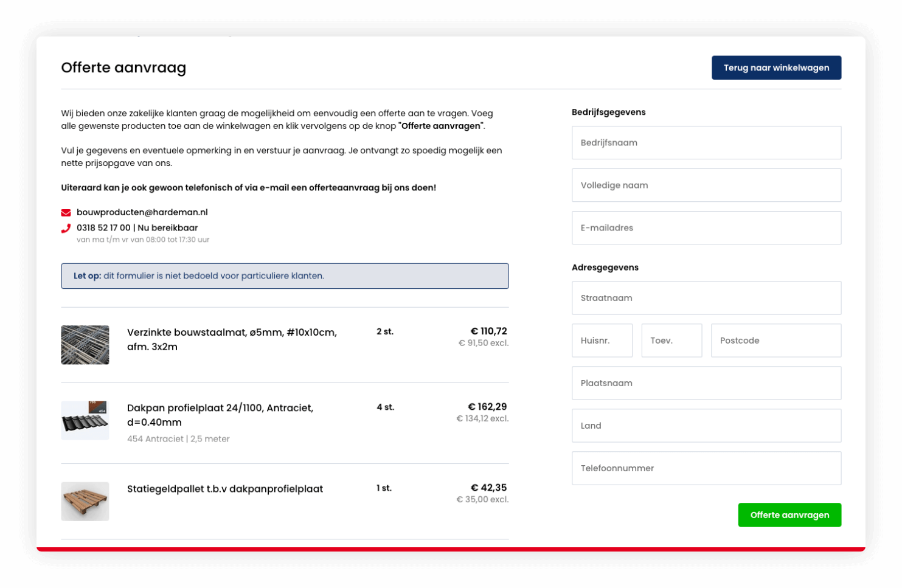Click Terug naar winkelwagen button

coord(776,67)
